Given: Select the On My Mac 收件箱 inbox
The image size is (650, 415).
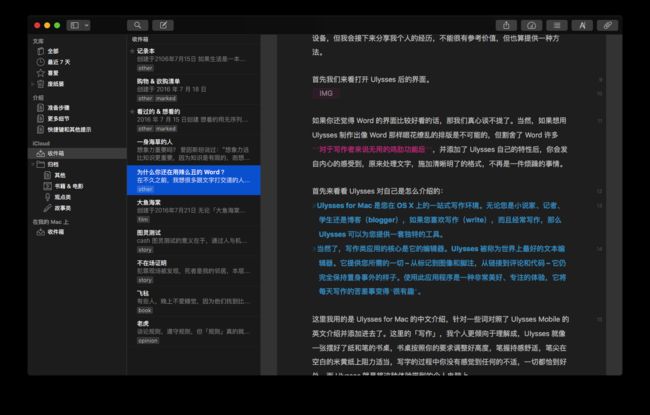Looking at the screenshot, I should pyautogui.click(x=77, y=232).
